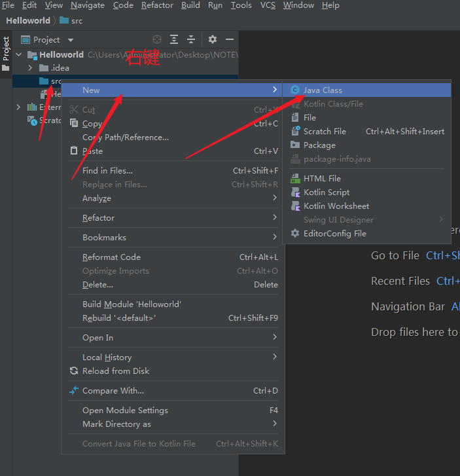Click the Compare With arrows icon
The image size is (460, 476).
(74, 390)
